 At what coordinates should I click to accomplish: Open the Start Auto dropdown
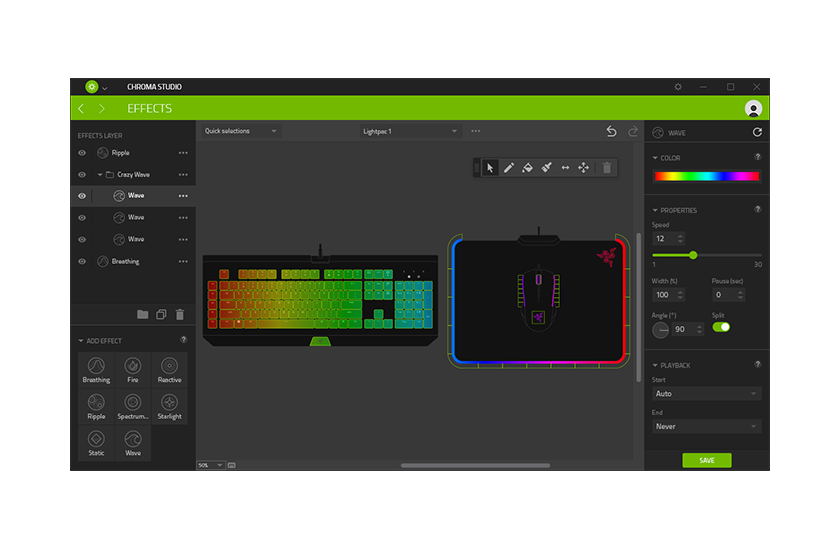point(706,394)
